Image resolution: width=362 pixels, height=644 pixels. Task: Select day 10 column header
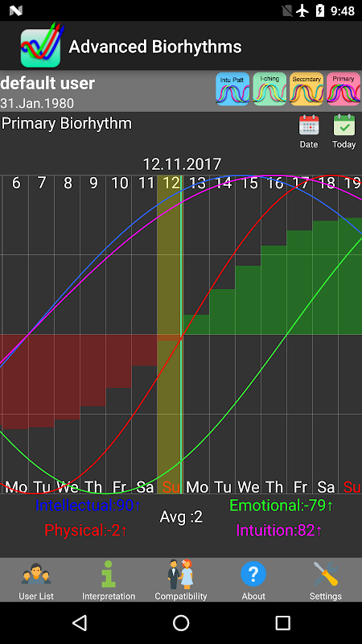point(119,184)
